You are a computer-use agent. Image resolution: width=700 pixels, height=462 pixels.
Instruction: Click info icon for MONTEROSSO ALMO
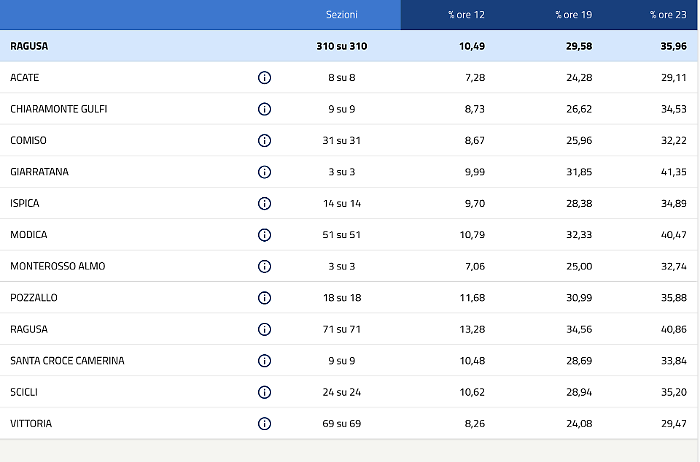pyautogui.click(x=264, y=266)
